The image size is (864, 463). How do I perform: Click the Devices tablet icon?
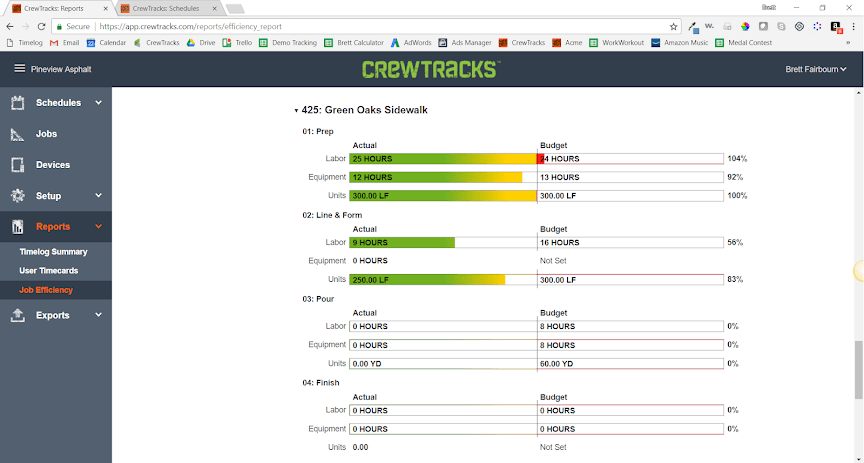pyautogui.click(x=17, y=165)
